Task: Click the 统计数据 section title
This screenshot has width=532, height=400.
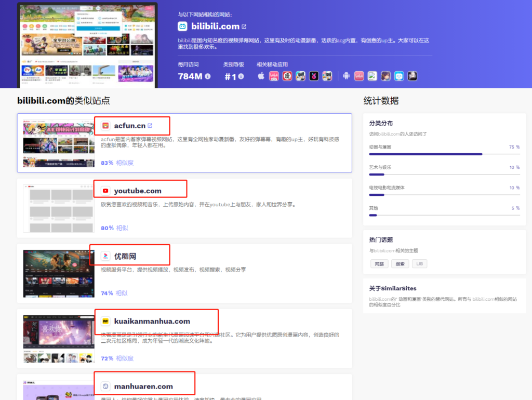Action: (381, 101)
